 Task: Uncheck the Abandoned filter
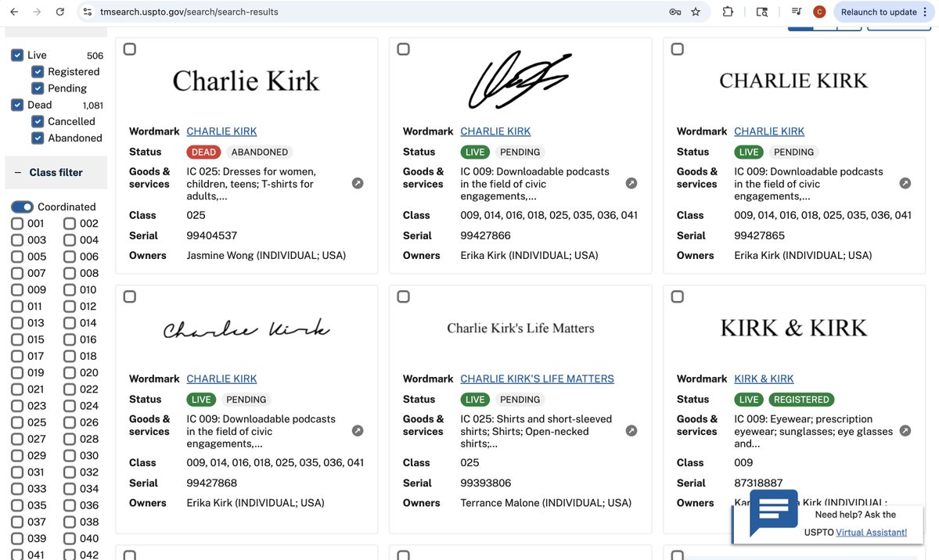coord(38,138)
